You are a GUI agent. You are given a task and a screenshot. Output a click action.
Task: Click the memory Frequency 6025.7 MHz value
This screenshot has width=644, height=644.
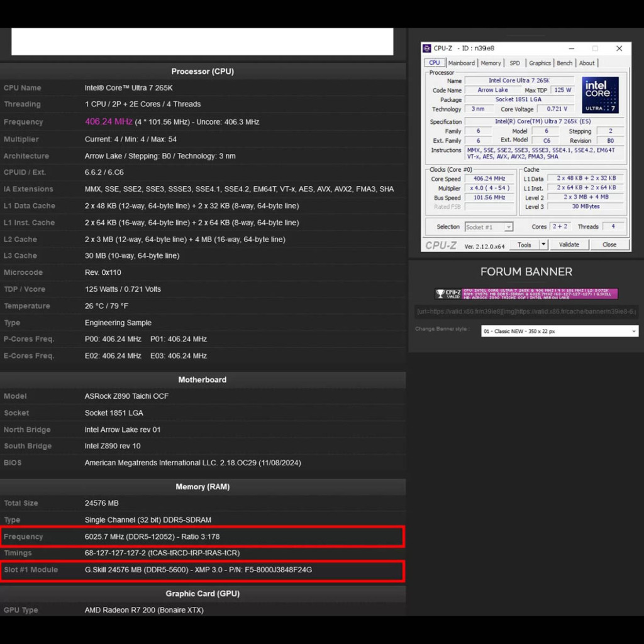152,537
